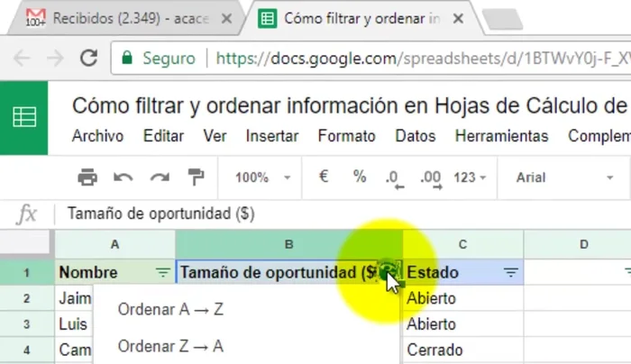Open the Google Sheets home icon

tap(24, 117)
